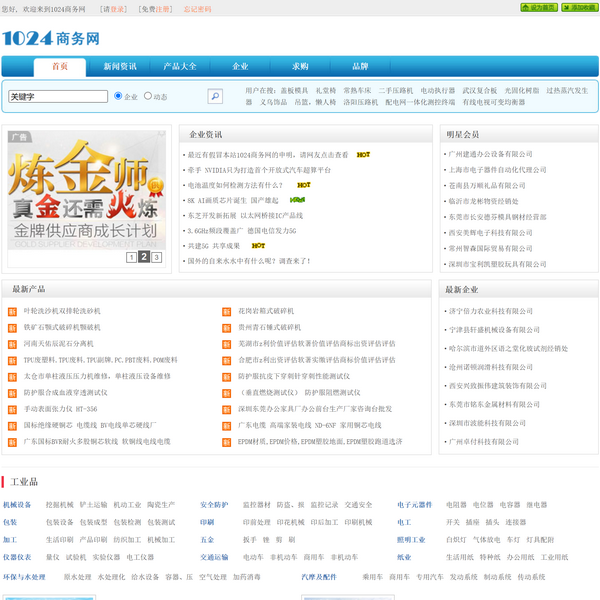Click the 1024商务网 site logo
Image resolution: width=600 pixels, height=600 pixels.
(51, 39)
